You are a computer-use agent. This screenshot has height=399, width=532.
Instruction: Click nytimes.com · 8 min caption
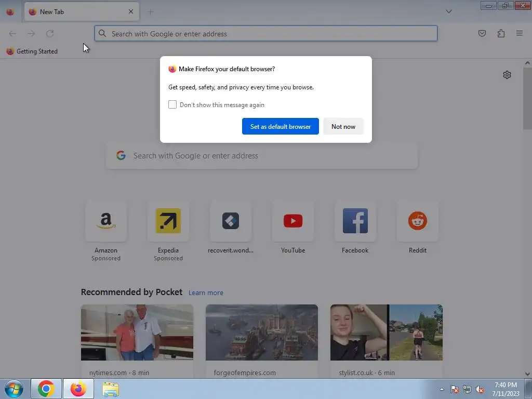click(119, 373)
